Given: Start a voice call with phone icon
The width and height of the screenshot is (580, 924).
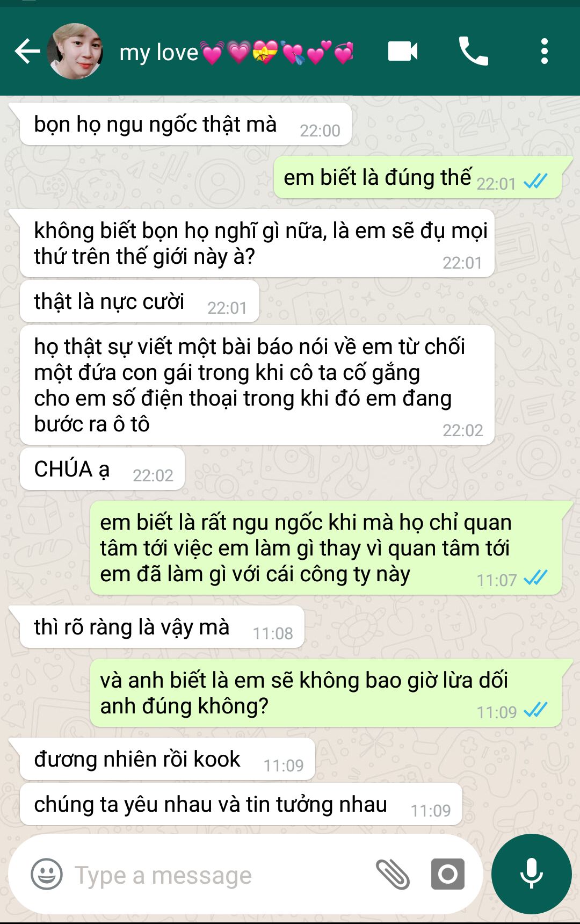Looking at the screenshot, I should click(x=473, y=52).
